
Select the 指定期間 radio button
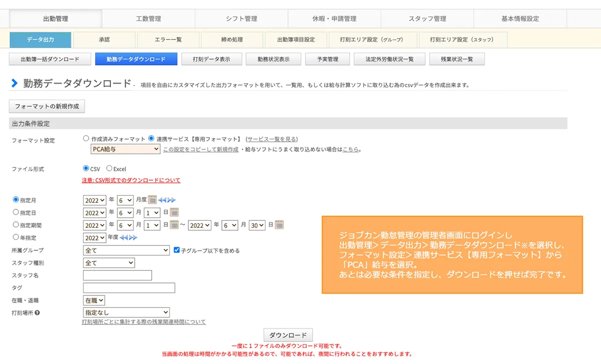16,225
